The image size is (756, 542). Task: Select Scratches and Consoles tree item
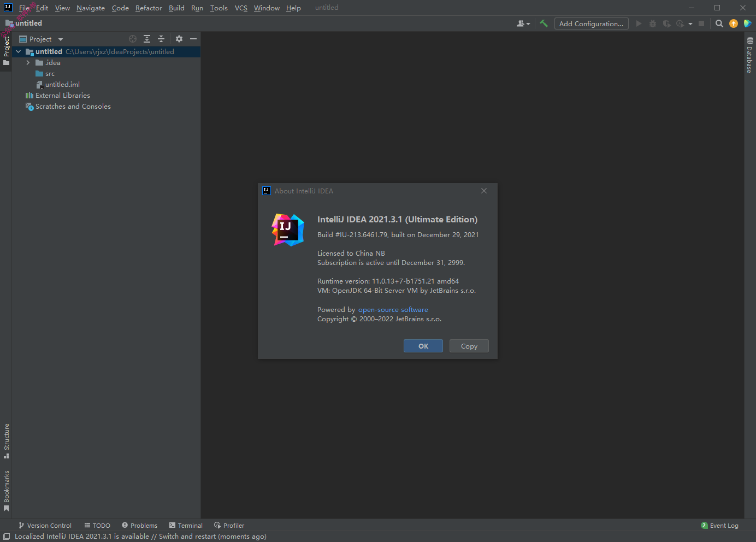click(x=73, y=107)
